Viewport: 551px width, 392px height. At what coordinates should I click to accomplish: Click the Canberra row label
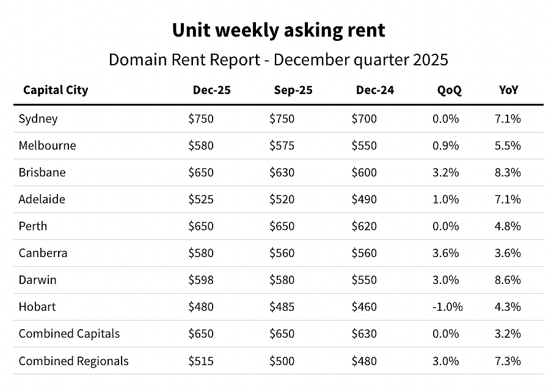(43, 253)
